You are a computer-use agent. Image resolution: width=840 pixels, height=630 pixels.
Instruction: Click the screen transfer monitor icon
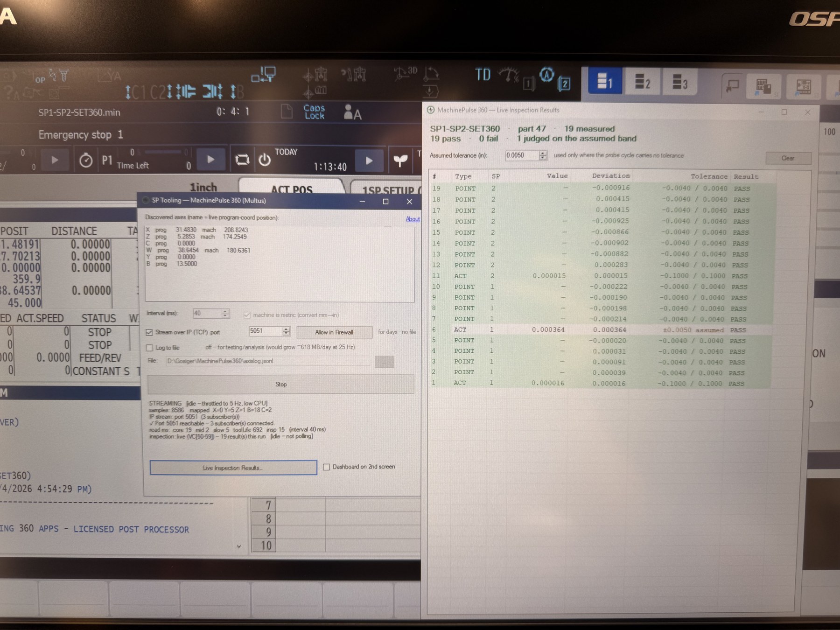tap(264, 75)
